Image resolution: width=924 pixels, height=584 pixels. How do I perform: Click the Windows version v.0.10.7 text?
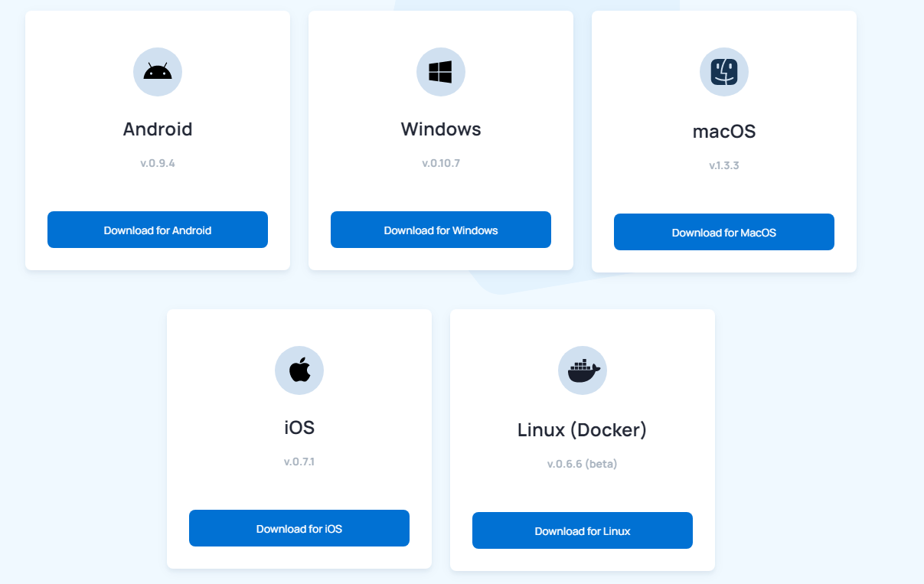pos(441,163)
